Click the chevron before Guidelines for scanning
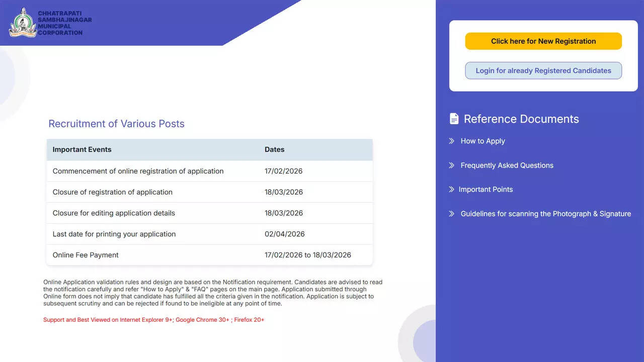This screenshot has width=644, height=362. 452,213
